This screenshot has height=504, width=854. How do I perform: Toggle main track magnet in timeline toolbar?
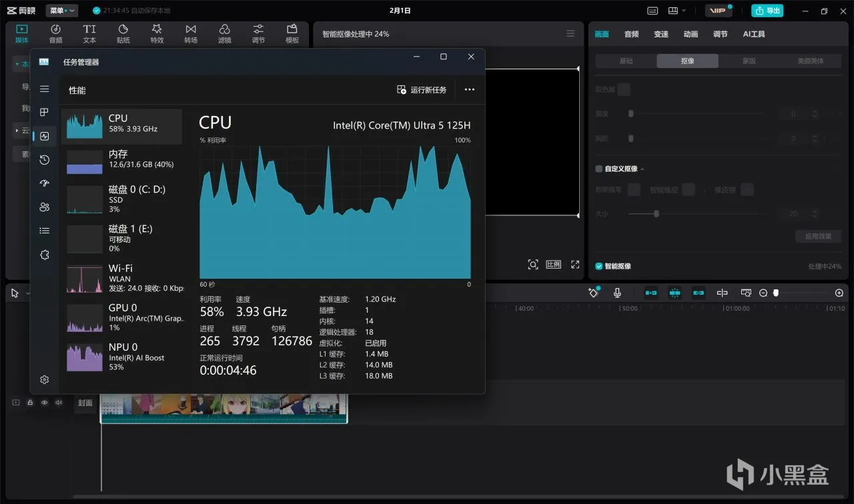point(651,293)
